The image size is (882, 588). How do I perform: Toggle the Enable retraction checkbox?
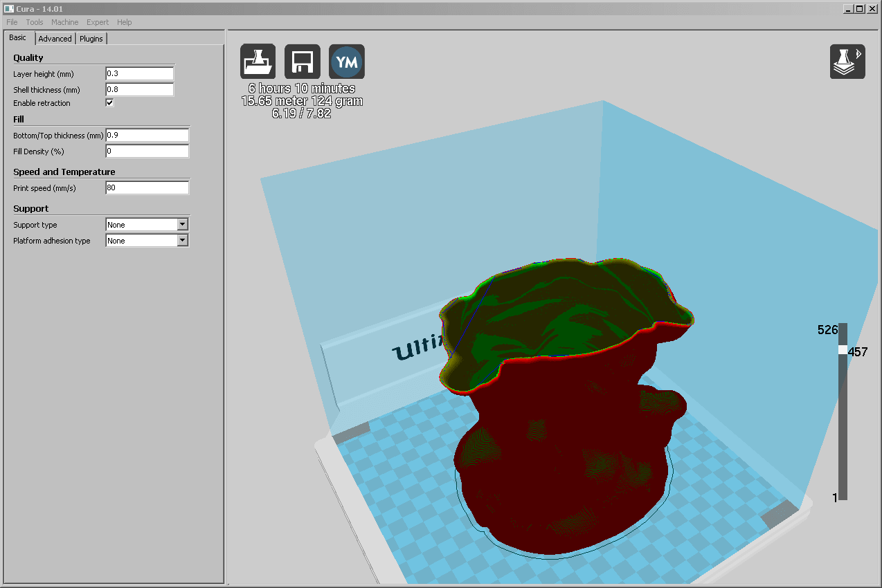pyautogui.click(x=109, y=102)
